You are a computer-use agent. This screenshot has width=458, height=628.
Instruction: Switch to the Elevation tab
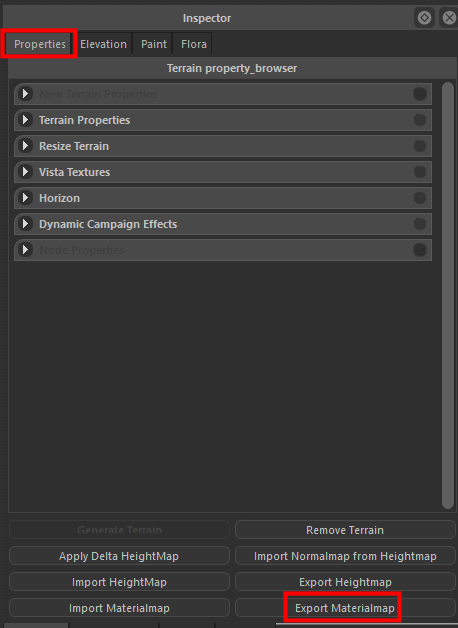point(103,44)
